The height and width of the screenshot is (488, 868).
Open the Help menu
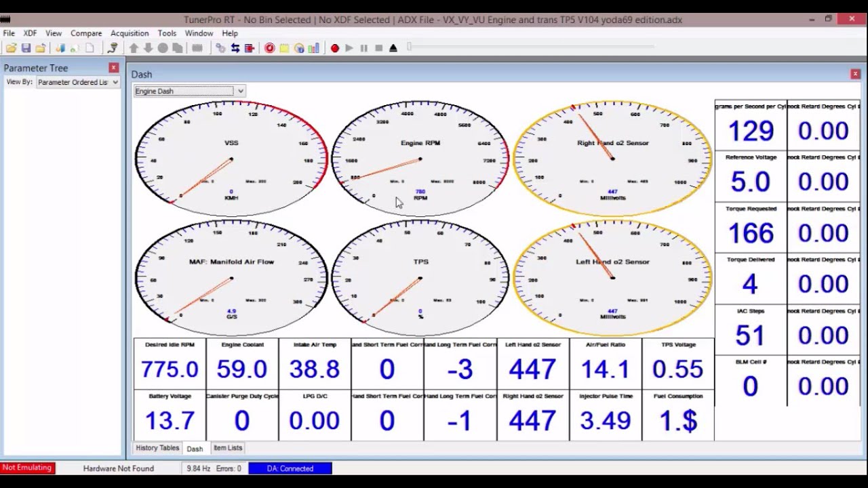pos(230,33)
